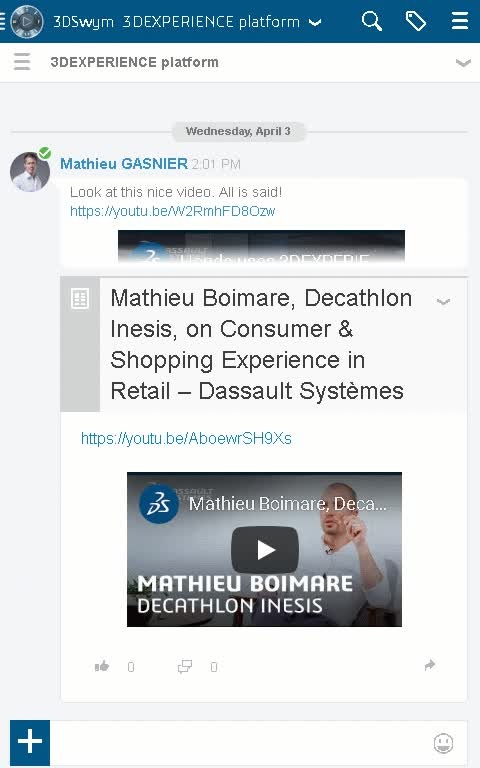Play the Mathieu Boimare video

264,550
